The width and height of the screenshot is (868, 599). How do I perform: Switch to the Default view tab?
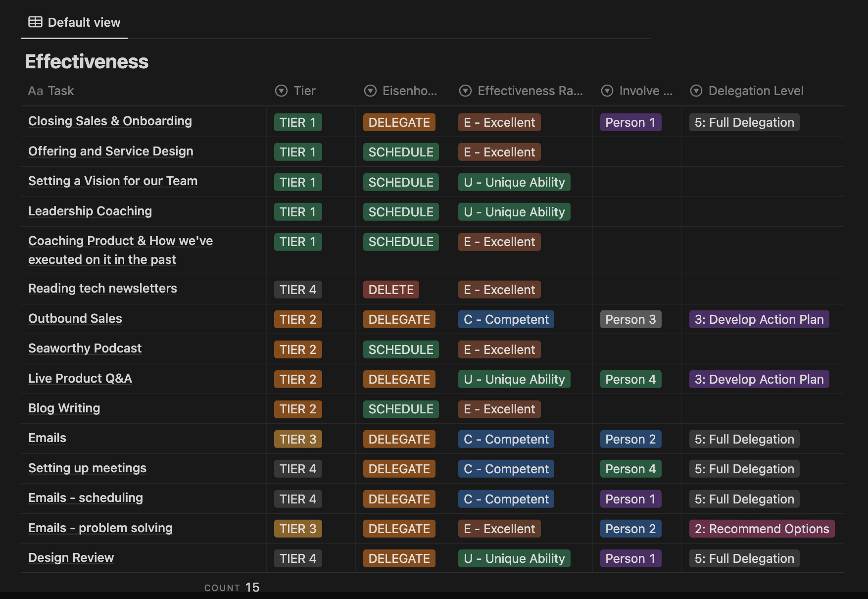(84, 22)
